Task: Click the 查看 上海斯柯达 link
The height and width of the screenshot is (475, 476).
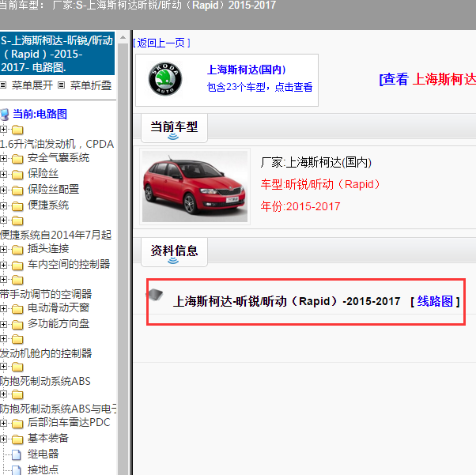Action: pyautogui.click(x=428, y=80)
